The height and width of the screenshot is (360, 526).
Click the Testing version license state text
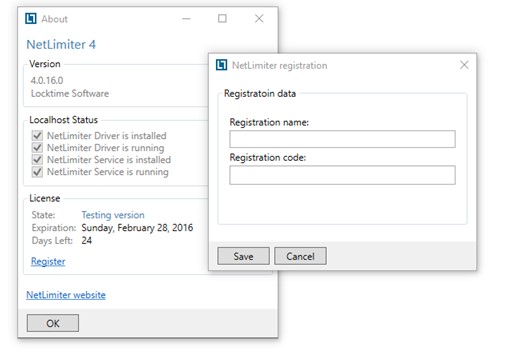(x=113, y=215)
